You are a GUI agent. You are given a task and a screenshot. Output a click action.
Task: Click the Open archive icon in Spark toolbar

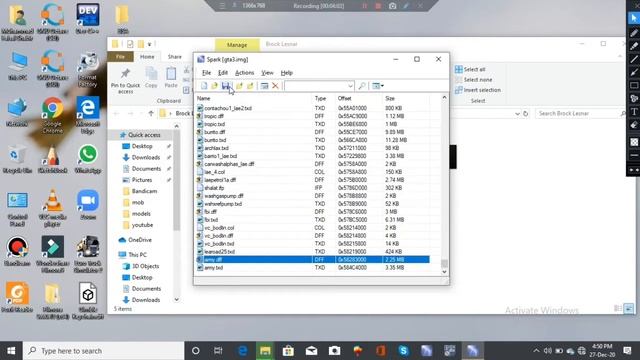pos(214,86)
